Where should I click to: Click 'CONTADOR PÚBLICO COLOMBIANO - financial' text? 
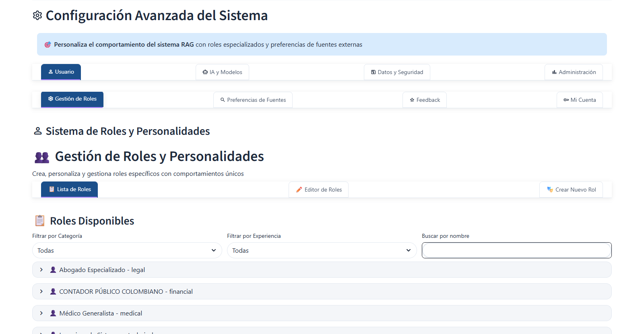coord(126,291)
